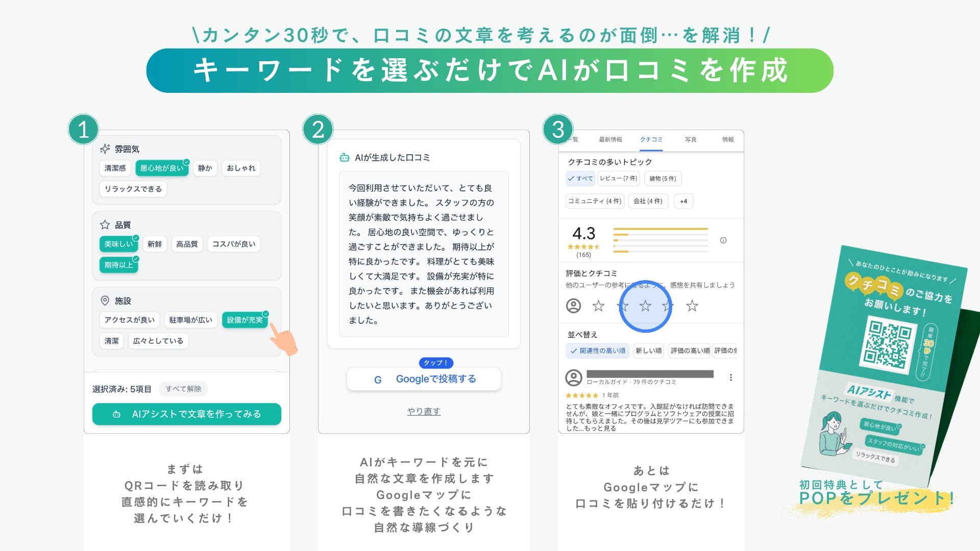Deselect the 設備が充実 keyword chip
Image resolution: width=980 pixels, height=551 pixels.
(x=245, y=320)
